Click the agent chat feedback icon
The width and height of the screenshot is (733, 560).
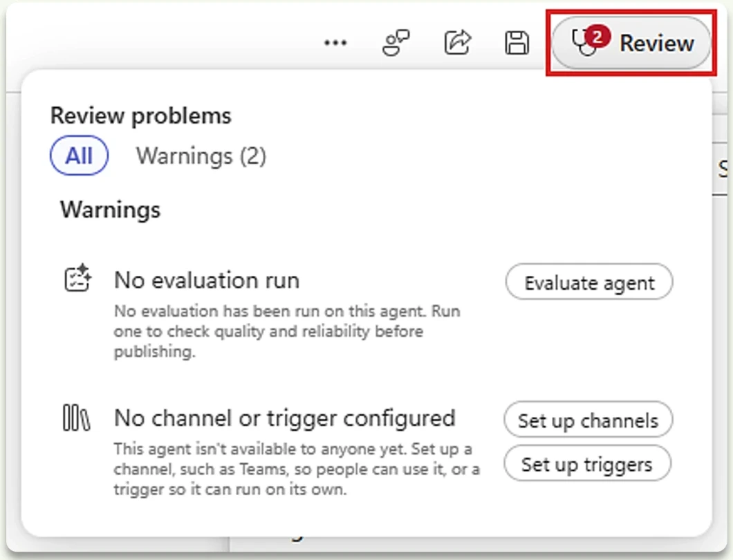pos(396,43)
